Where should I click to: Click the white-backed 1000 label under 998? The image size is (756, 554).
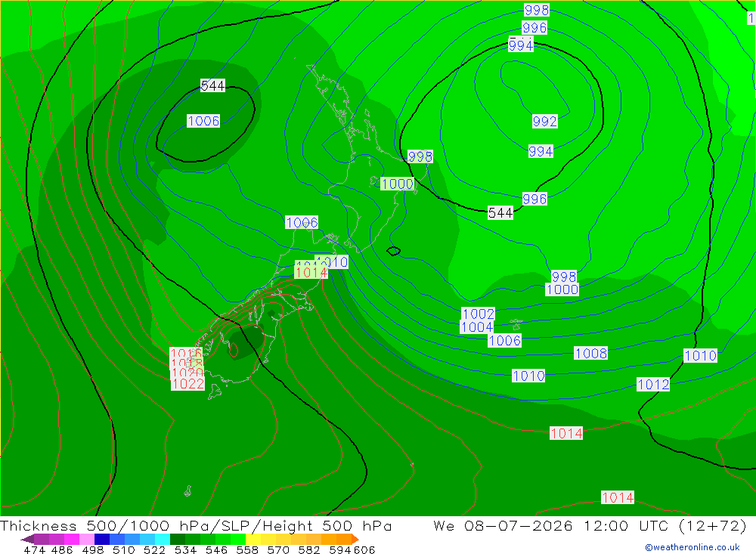point(562,289)
